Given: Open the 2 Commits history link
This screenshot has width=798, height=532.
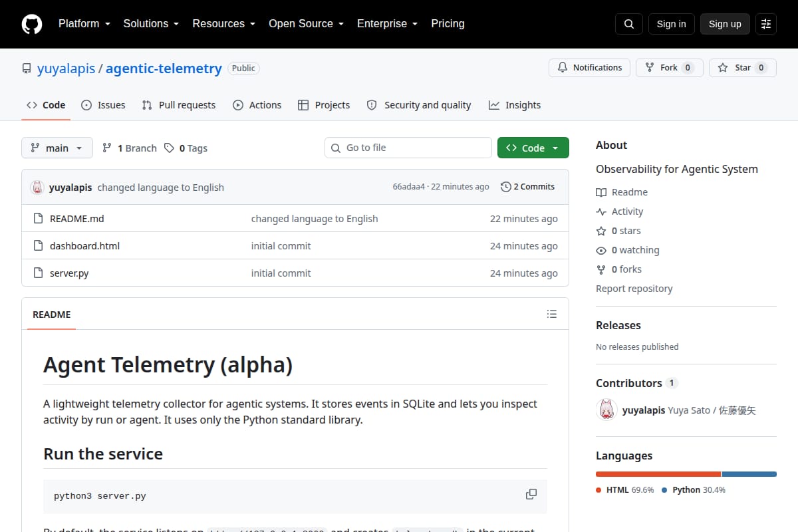Looking at the screenshot, I should click(x=527, y=187).
